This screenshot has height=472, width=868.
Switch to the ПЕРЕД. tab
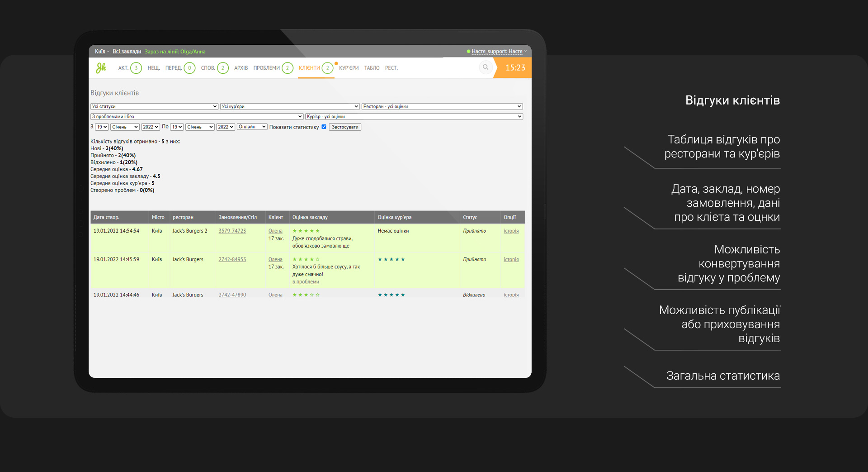click(x=174, y=68)
